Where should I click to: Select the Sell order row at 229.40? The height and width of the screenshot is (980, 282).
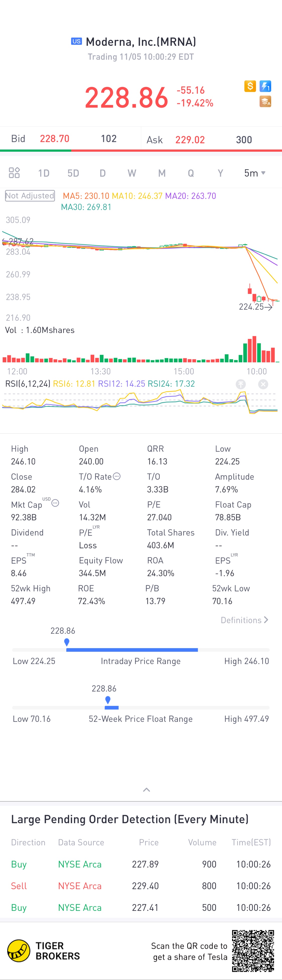click(x=141, y=886)
